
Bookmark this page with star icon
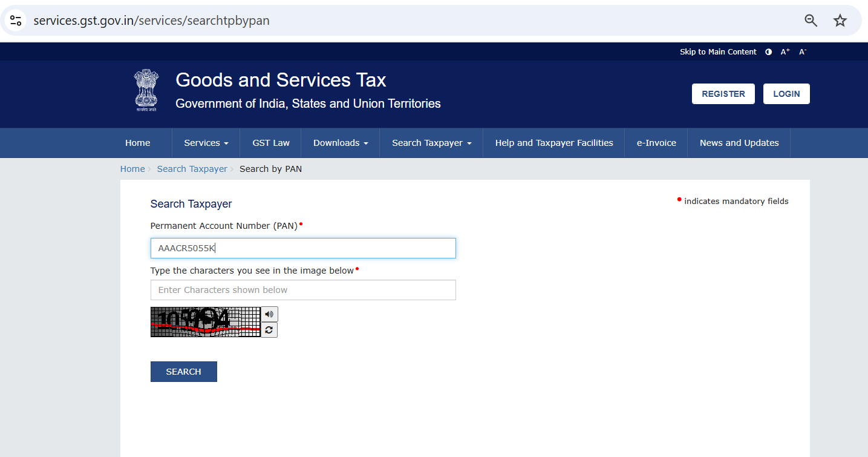pyautogui.click(x=840, y=21)
